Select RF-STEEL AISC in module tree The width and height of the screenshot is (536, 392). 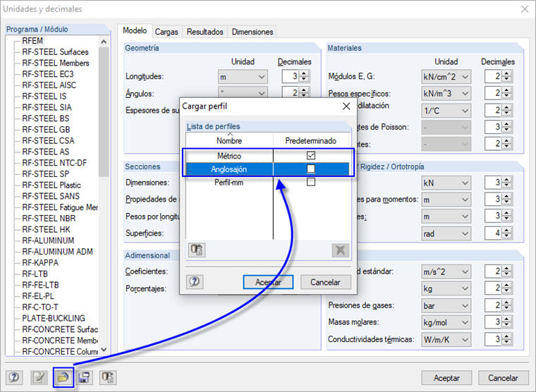click(x=49, y=85)
